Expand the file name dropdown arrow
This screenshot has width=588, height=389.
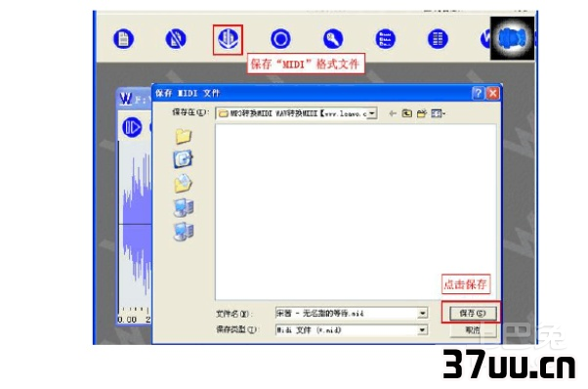(423, 313)
